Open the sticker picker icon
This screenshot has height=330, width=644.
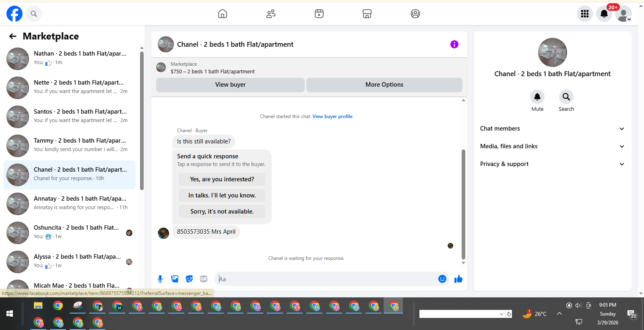[x=189, y=279]
